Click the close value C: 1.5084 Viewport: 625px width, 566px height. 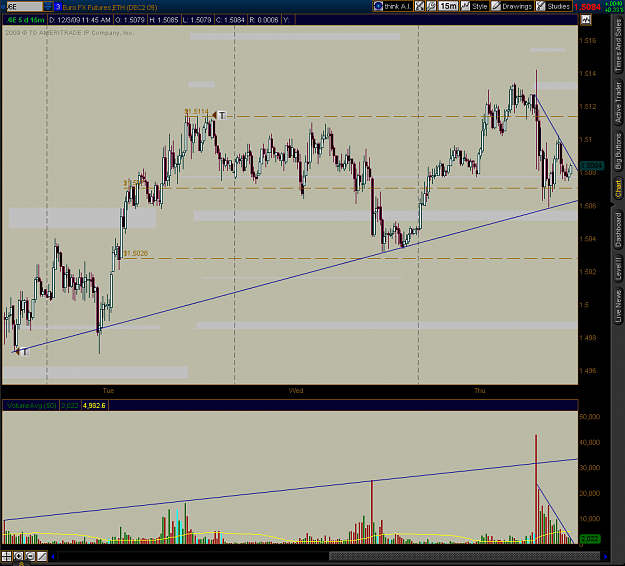click(230, 20)
